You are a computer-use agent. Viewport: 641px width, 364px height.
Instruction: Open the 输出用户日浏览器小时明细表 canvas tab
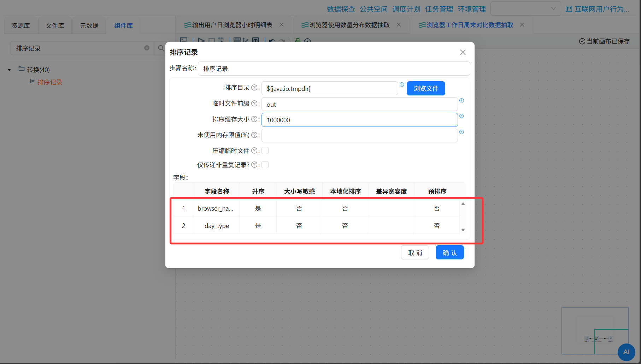pos(232,25)
